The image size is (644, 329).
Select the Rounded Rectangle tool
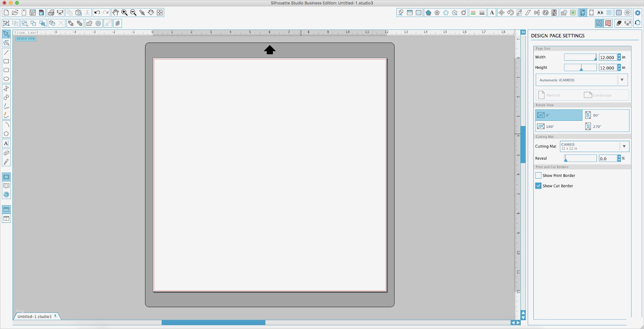pyautogui.click(x=6, y=70)
